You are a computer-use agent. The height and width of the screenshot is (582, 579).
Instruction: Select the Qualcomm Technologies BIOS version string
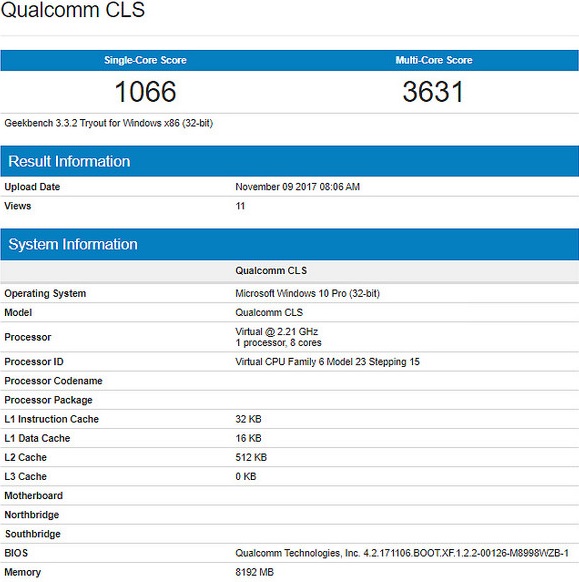tap(402, 553)
